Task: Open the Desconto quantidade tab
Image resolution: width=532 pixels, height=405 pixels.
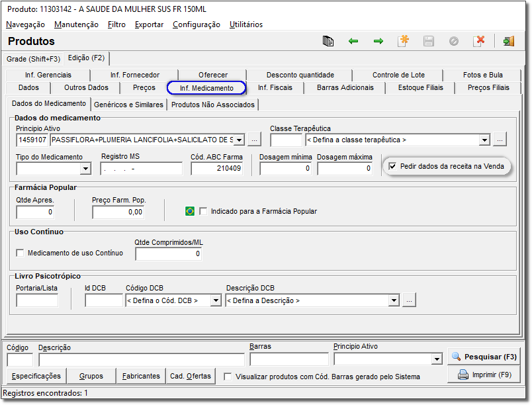Action: [x=300, y=75]
